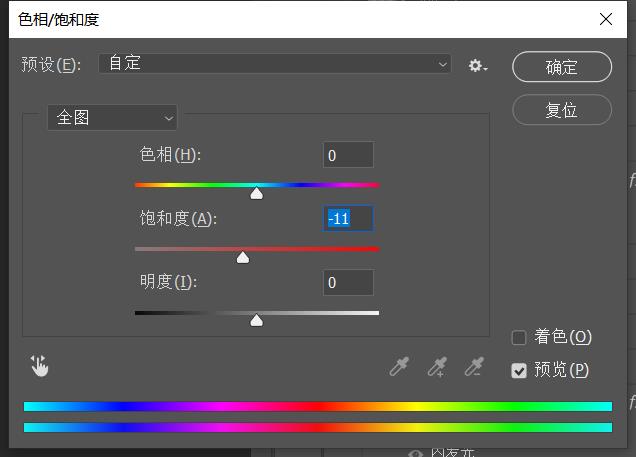The height and width of the screenshot is (457, 636).
Task: Click the preset options gear icon
Action: click(x=477, y=66)
